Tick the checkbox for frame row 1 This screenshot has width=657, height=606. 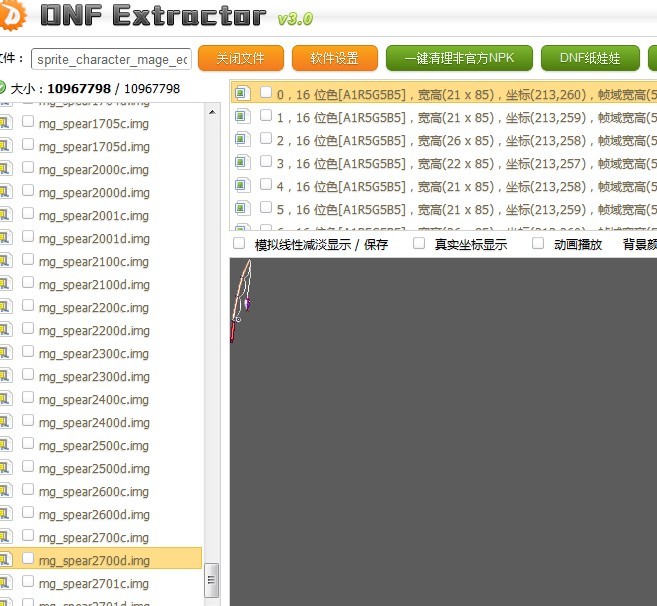pyautogui.click(x=266, y=115)
